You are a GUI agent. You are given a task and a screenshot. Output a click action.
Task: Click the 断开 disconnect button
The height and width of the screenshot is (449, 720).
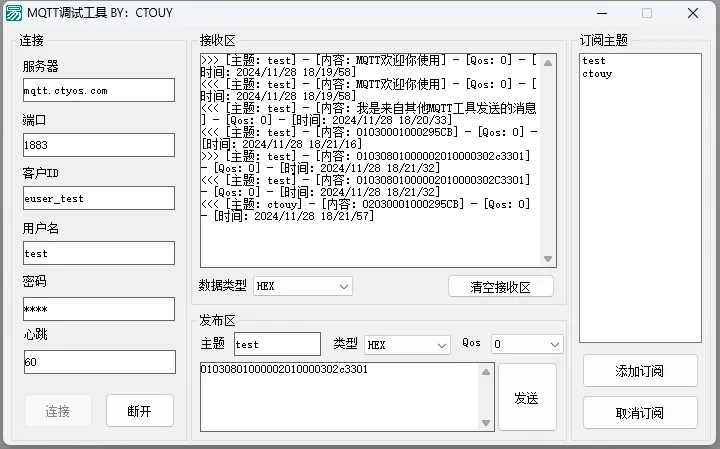click(140, 410)
